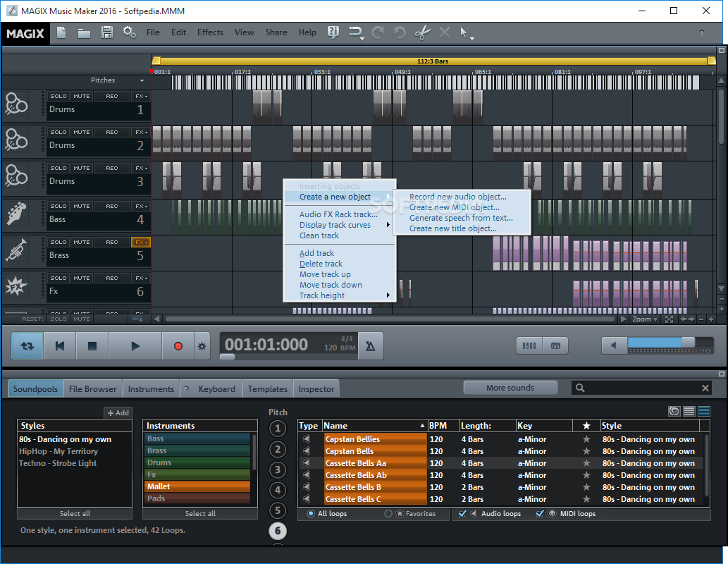728x564 pixels.
Task: Toggle SOLO on Drums track 1
Action: tap(58, 96)
